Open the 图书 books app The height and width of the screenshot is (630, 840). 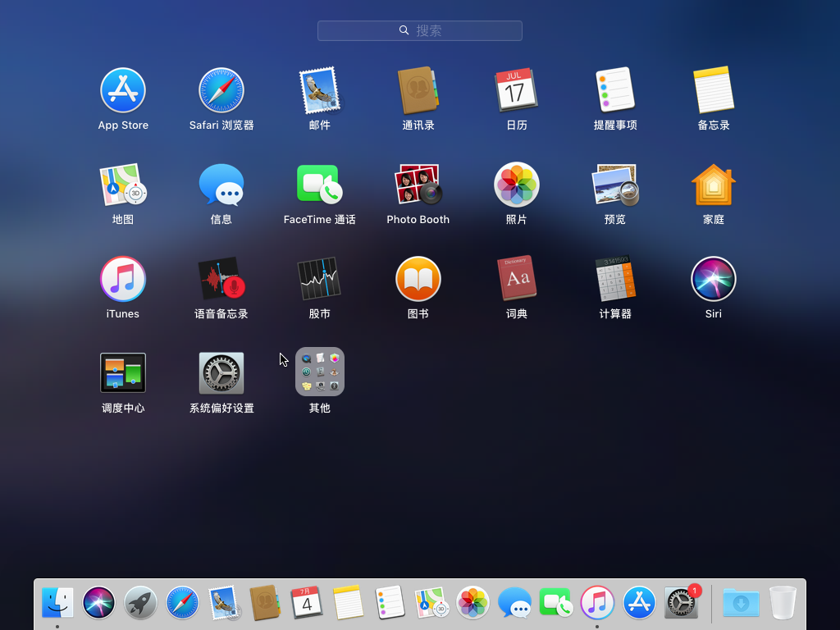pos(418,279)
